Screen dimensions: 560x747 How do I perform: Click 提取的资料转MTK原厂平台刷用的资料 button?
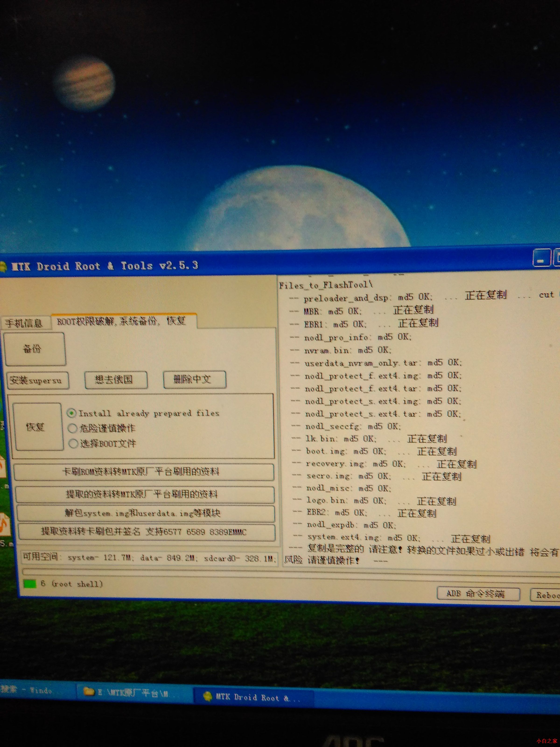tap(145, 495)
